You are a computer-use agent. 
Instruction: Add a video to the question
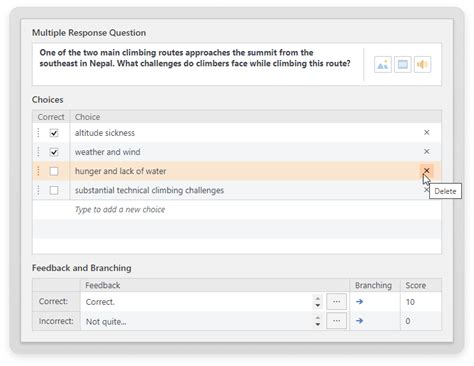tap(403, 65)
